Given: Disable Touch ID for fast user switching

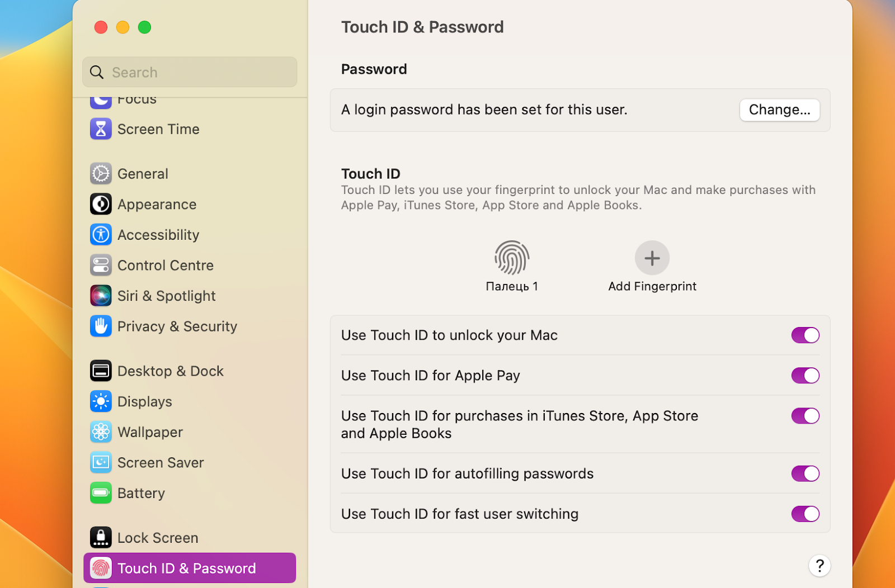Looking at the screenshot, I should coord(805,514).
